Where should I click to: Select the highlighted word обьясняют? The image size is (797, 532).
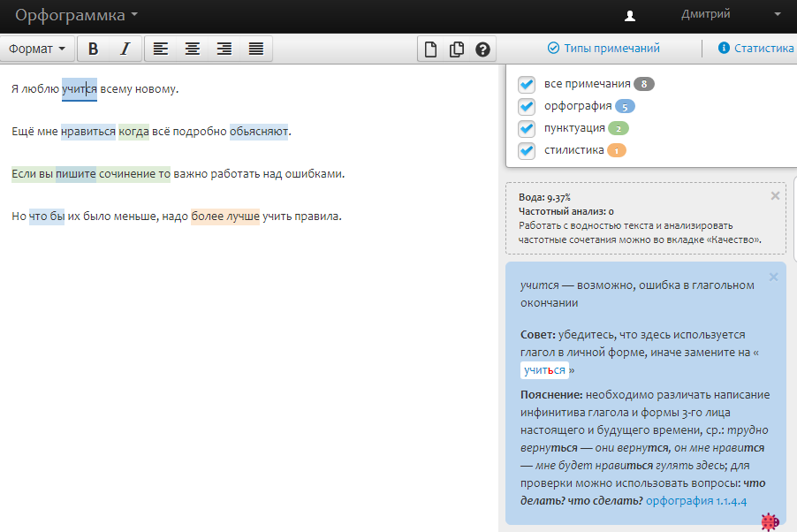[x=259, y=132]
